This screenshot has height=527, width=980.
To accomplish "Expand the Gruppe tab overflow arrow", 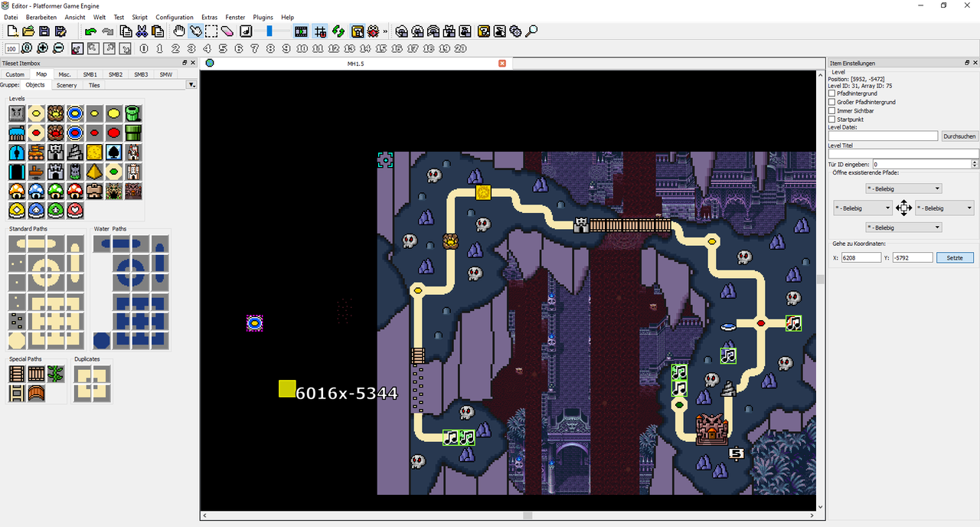I will pyautogui.click(x=191, y=85).
